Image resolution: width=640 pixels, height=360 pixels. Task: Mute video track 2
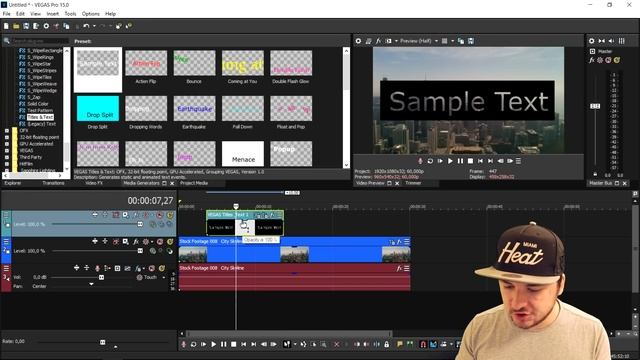click(x=160, y=242)
